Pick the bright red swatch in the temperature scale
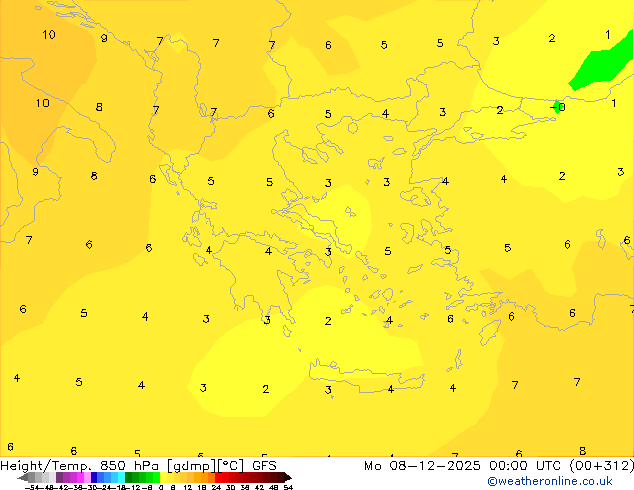 coord(218,477)
